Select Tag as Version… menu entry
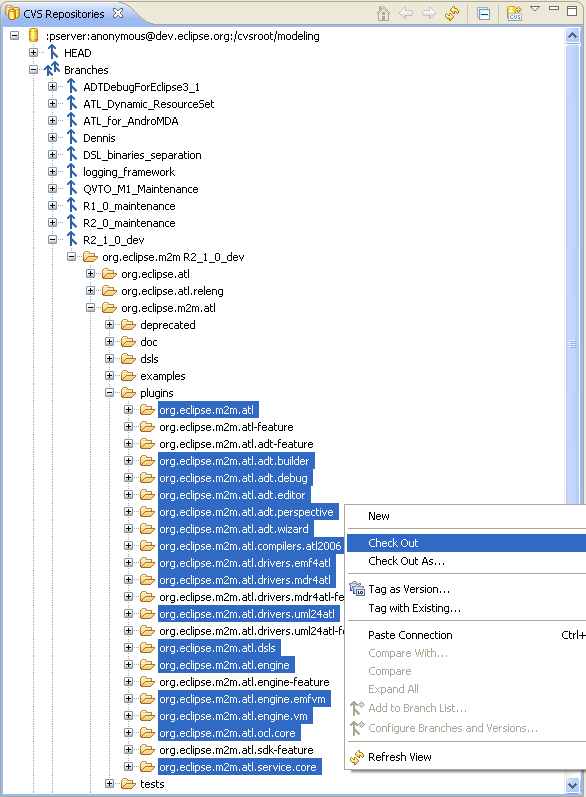586x797 pixels. (466, 589)
